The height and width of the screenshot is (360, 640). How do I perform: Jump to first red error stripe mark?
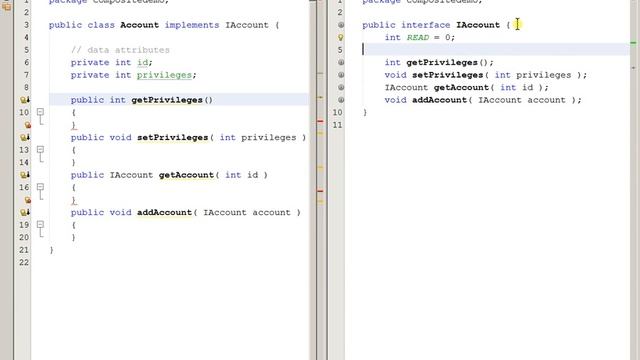[x=320, y=121]
